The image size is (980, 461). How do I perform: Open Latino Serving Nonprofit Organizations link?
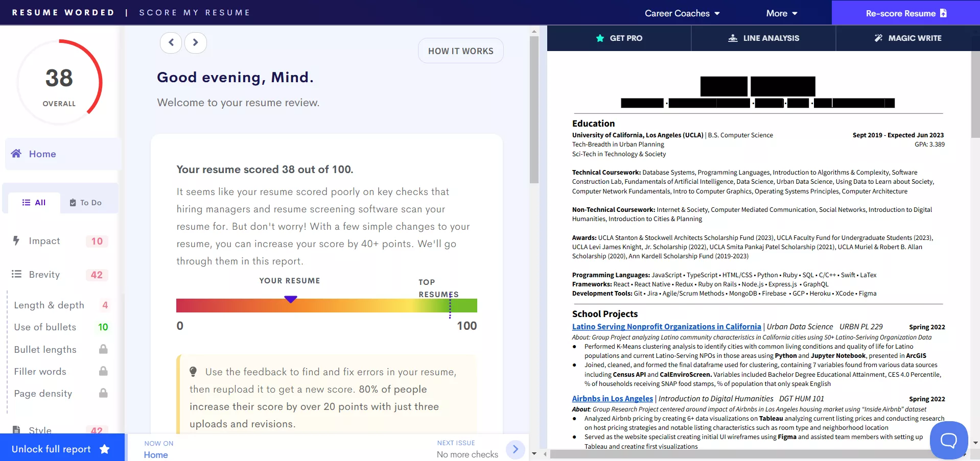[666, 327]
